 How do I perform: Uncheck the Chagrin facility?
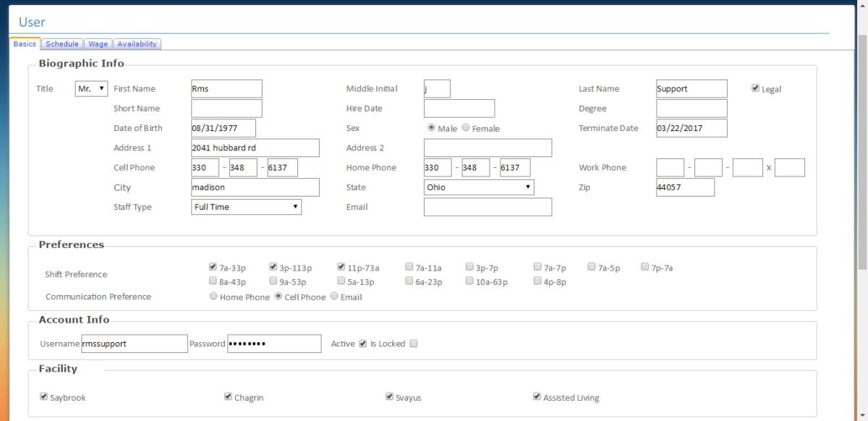228,396
